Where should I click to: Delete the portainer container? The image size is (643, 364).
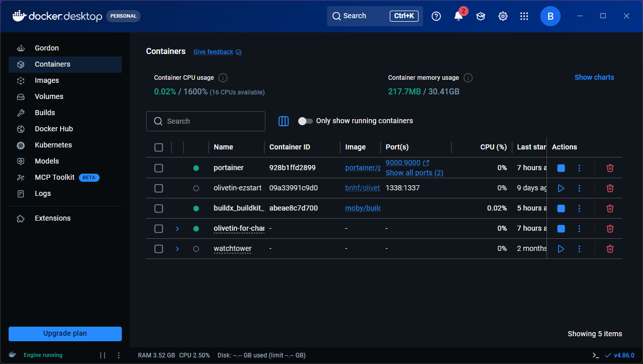pyautogui.click(x=610, y=168)
